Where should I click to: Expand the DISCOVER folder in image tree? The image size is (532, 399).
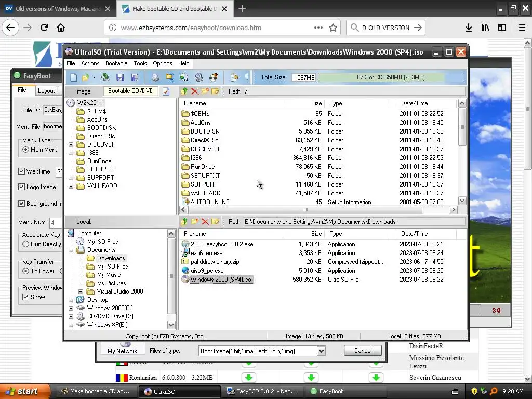71,144
